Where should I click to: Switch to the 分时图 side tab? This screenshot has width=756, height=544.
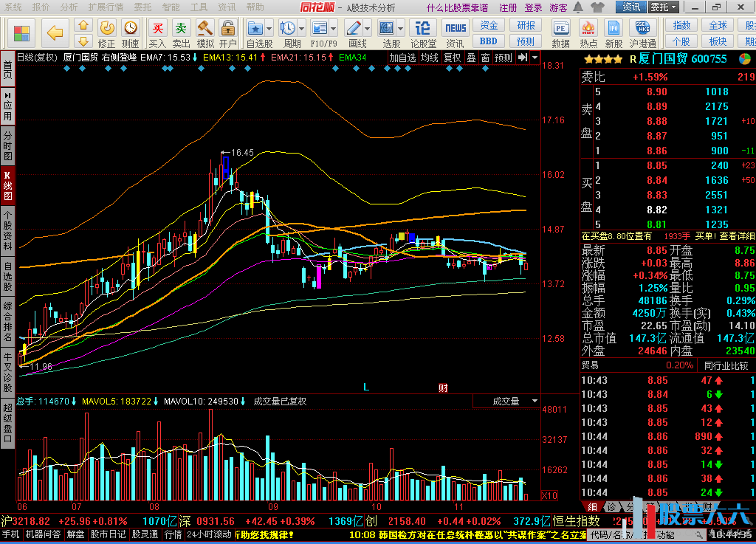pos(7,145)
